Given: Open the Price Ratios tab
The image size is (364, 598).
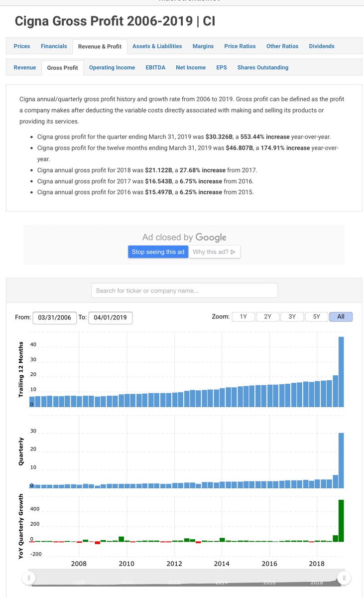Looking at the screenshot, I should coord(240,46).
